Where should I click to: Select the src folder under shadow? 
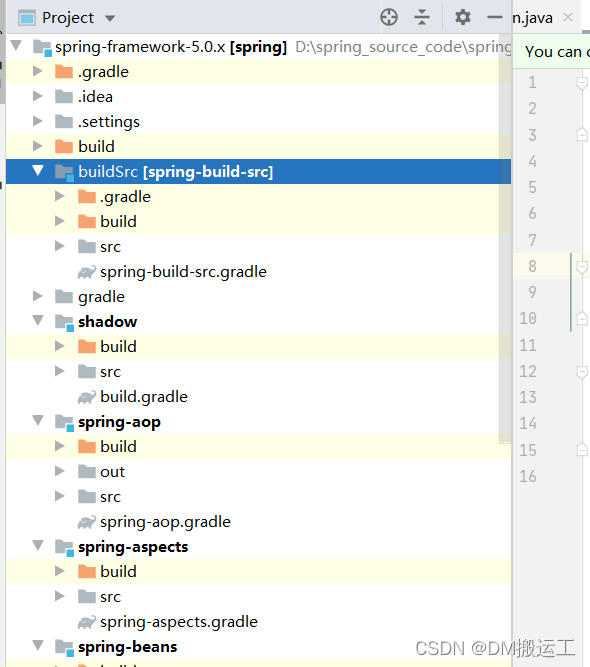[259, 372]
